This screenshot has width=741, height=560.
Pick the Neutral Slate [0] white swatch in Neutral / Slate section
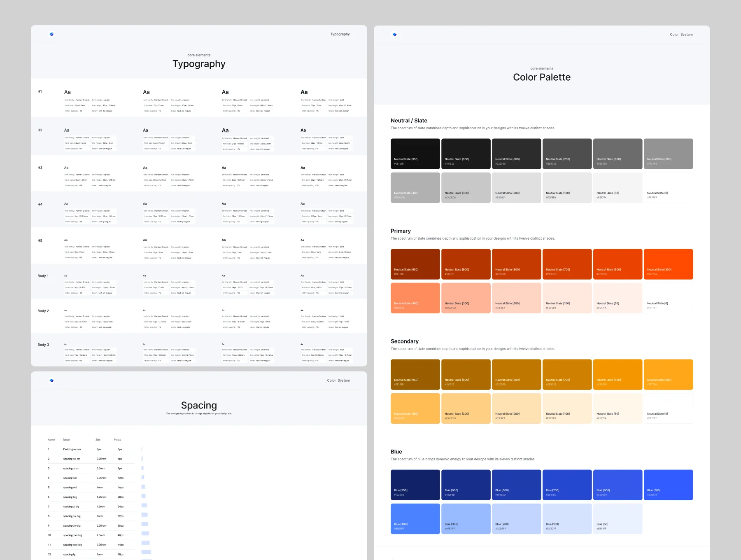click(x=668, y=188)
